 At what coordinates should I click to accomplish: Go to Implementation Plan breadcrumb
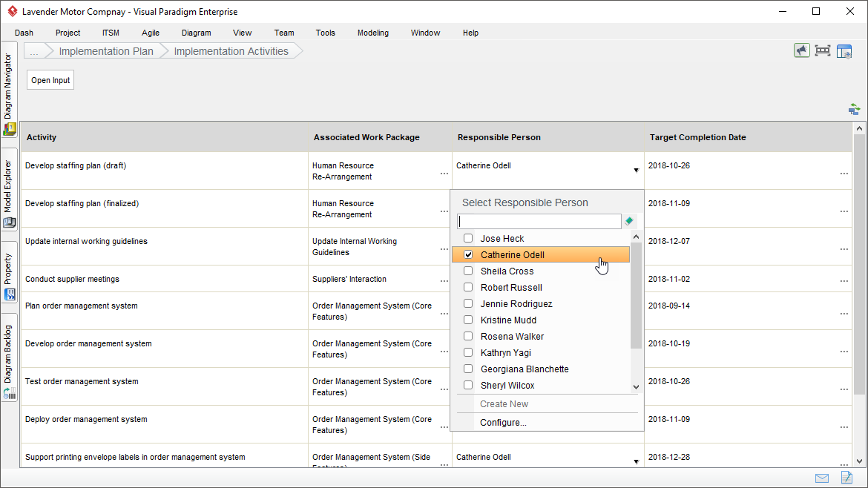106,51
